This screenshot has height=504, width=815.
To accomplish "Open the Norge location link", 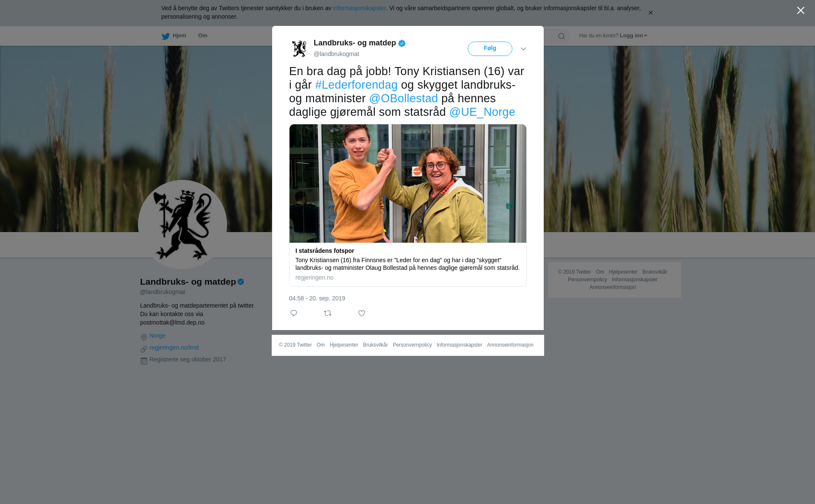I will (157, 336).
